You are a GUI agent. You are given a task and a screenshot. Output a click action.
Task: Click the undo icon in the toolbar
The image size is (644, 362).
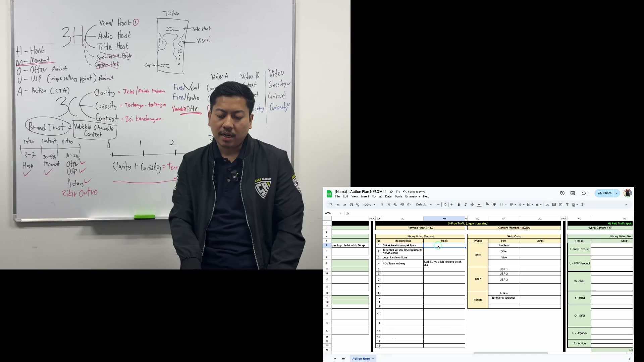coord(338,205)
